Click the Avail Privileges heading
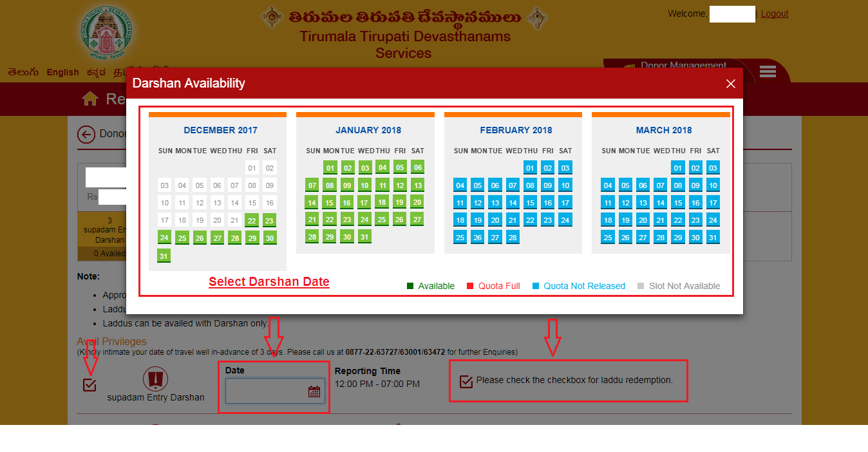Image resolution: width=868 pixels, height=452 pixels. pyautogui.click(x=111, y=341)
